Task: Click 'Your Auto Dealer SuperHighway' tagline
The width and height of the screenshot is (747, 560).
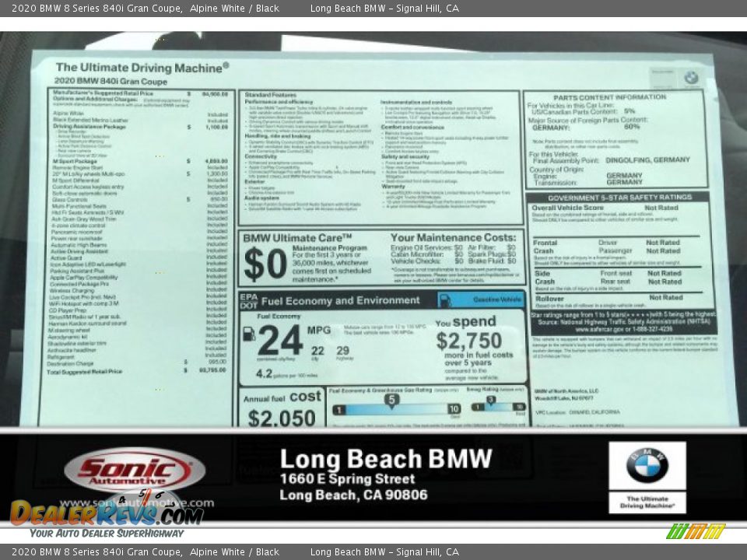Action: pos(107,534)
